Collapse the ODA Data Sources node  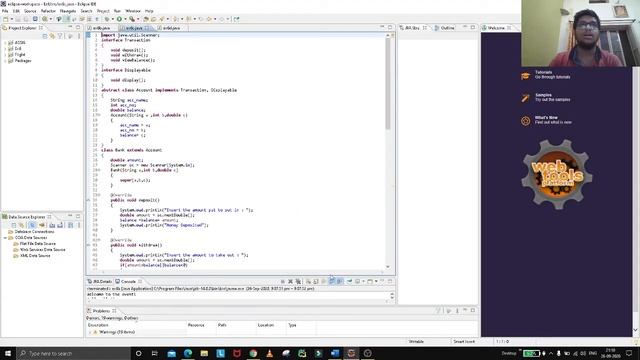click(5, 238)
